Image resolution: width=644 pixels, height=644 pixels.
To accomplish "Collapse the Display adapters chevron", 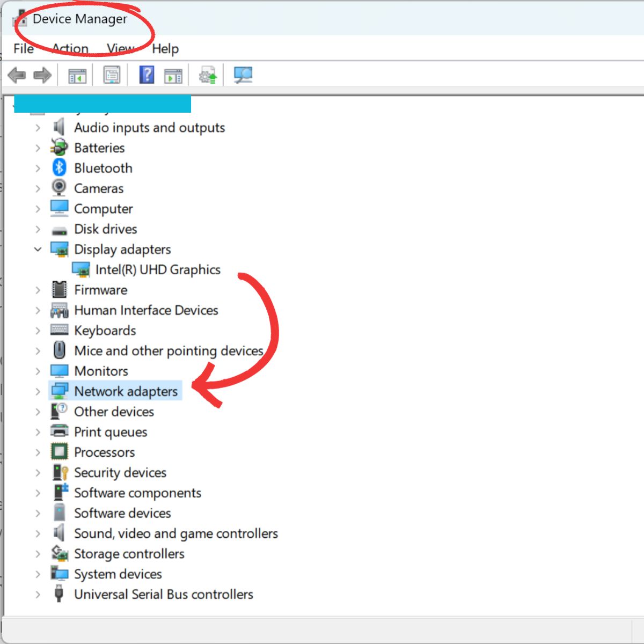I will click(38, 250).
